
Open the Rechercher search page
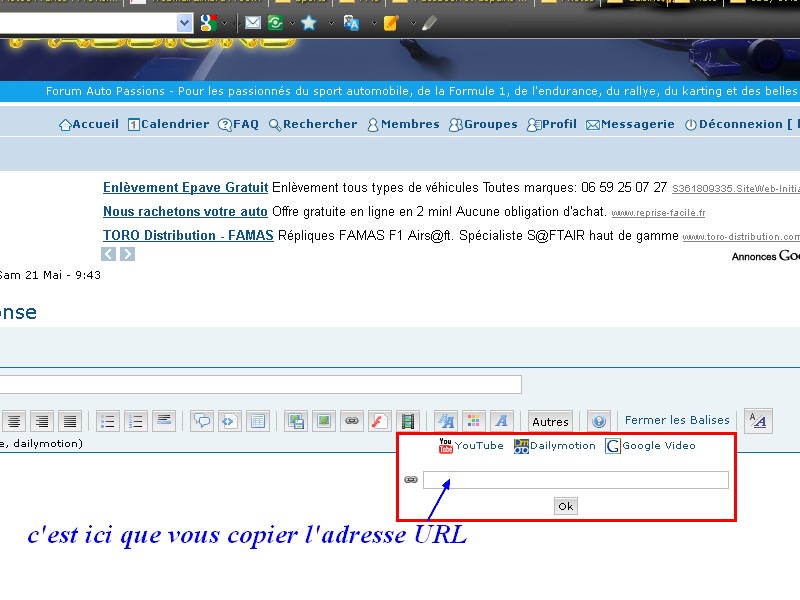click(x=313, y=124)
